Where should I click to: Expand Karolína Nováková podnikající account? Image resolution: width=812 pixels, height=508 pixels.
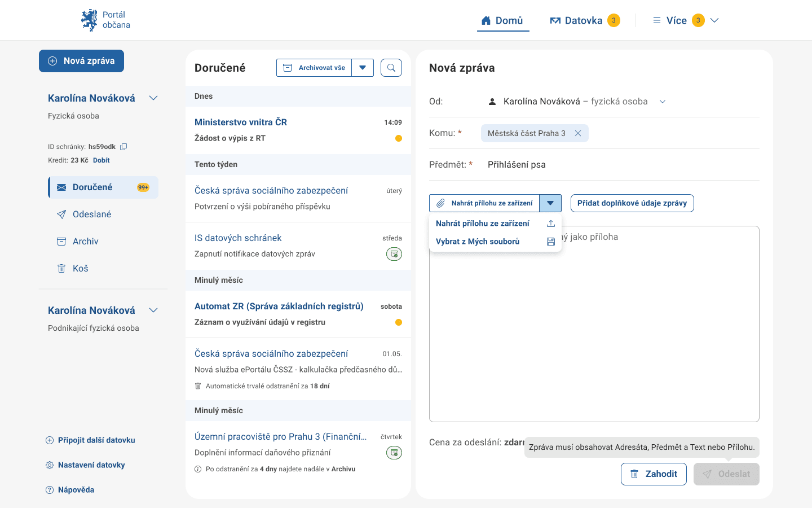click(153, 310)
